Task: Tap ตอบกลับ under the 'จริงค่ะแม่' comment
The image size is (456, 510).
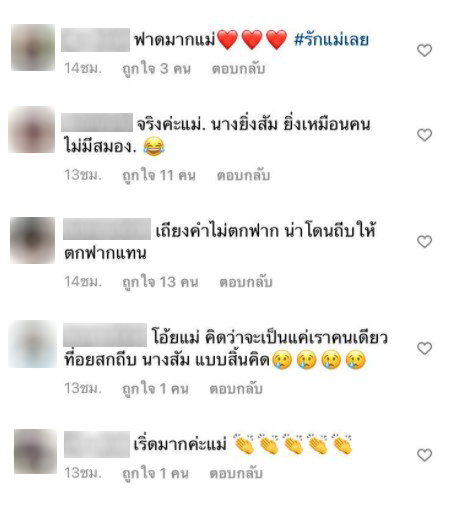Action: click(243, 175)
